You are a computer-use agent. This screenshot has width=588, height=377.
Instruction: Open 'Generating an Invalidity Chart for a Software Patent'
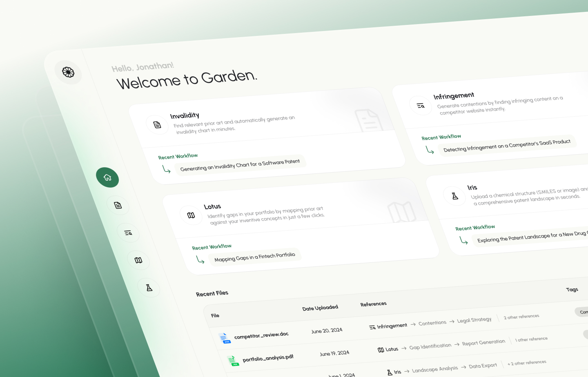click(240, 165)
